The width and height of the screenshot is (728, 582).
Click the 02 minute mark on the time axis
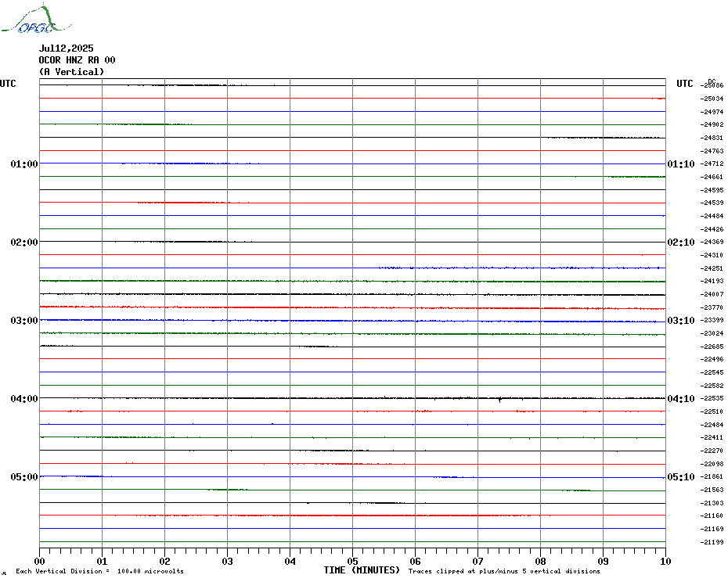click(165, 561)
